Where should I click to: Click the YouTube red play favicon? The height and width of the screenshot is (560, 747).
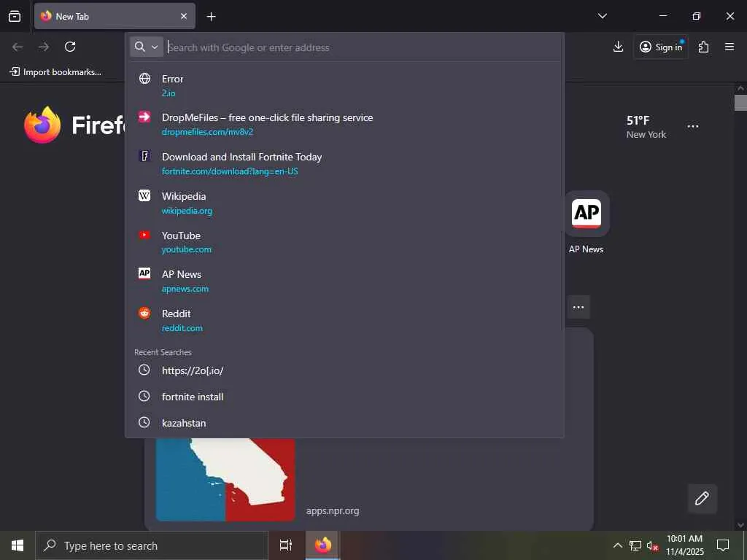pos(144,235)
